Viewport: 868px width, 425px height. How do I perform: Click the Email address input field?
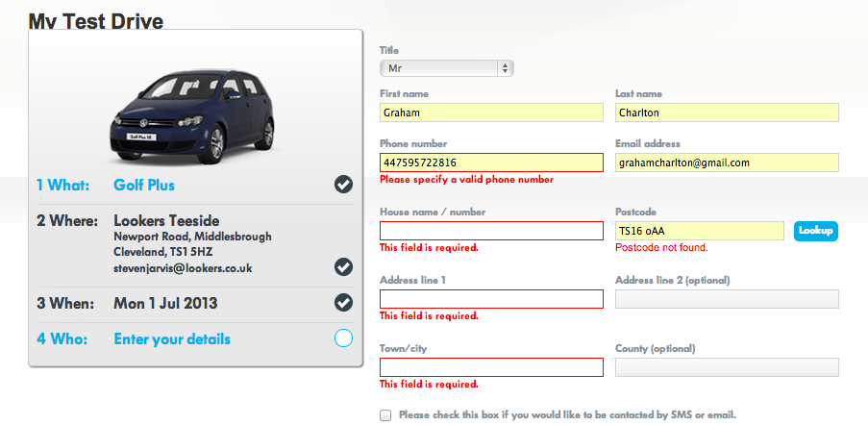pos(727,162)
